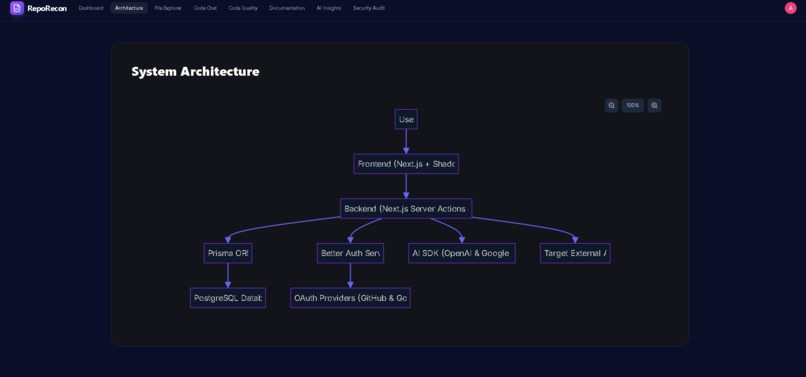Image resolution: width=806 pixels, height=377 pixels.
Task: Open the user avatar menu
Action: (x=790, y=8)
